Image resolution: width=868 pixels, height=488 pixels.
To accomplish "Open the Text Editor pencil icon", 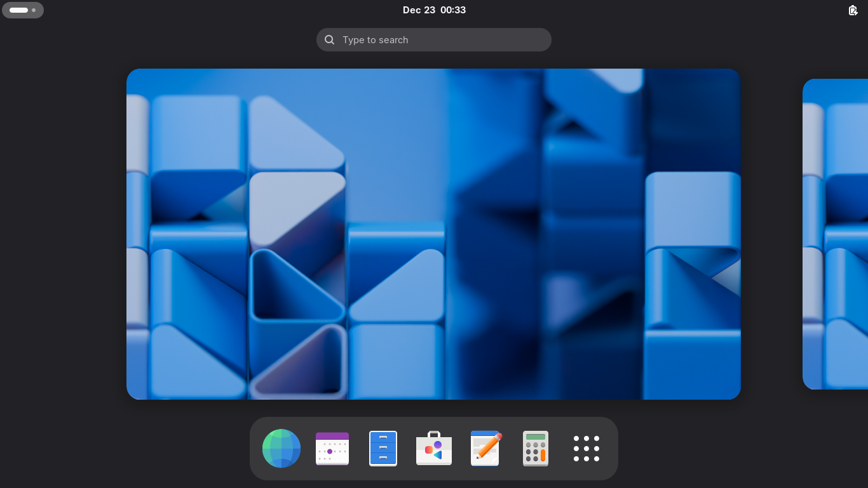I will point(485,449).
